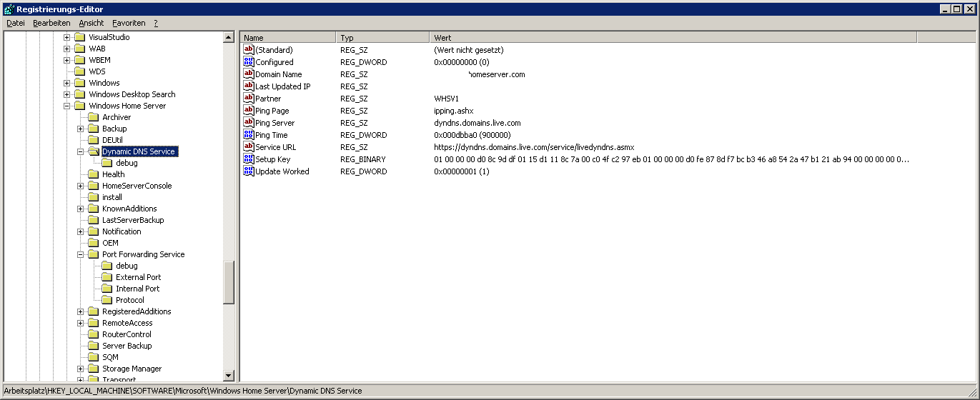The image size is (980, 400).
Task: Click the Ping Server value icon
Action: click(x=249, y=123)
